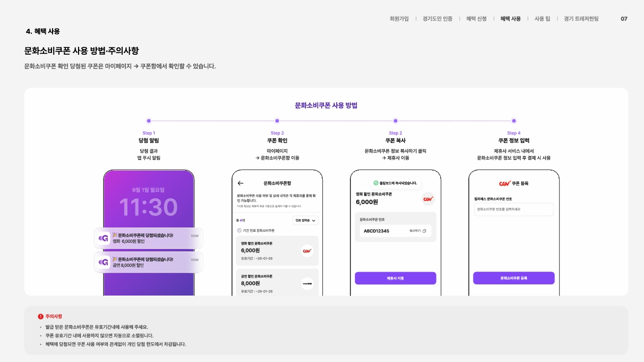The width and height of the screenshot is (644, 362).
Task: Click the 9월 1일 월요일 date
Action: (x=148, y=190)
